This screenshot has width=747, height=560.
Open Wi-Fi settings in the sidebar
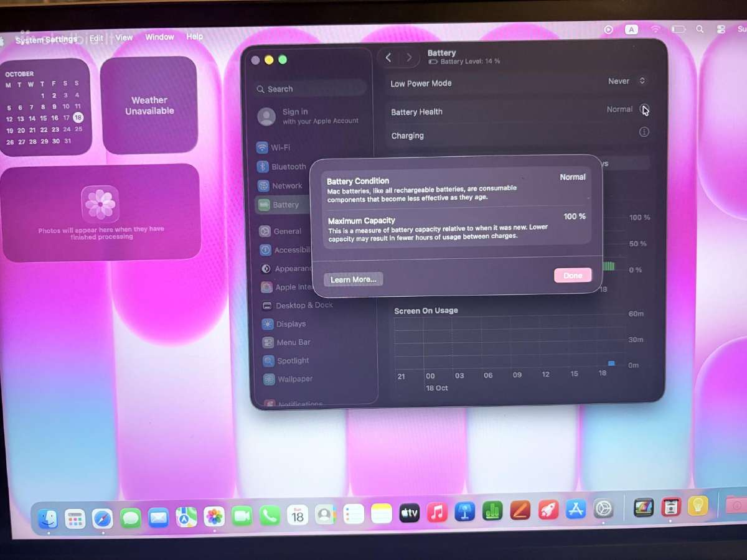click(274, 147)
